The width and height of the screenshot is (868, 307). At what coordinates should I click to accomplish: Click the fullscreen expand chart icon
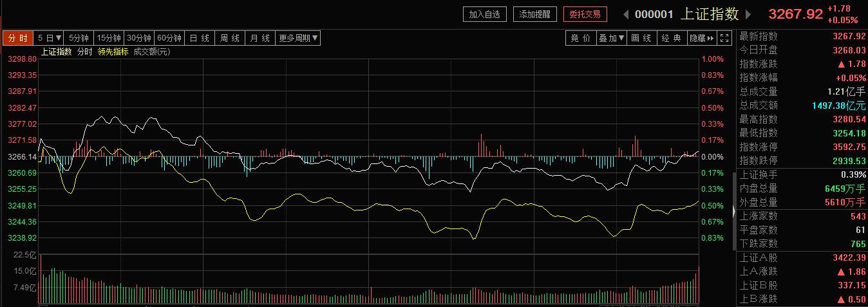pos(725,38)
